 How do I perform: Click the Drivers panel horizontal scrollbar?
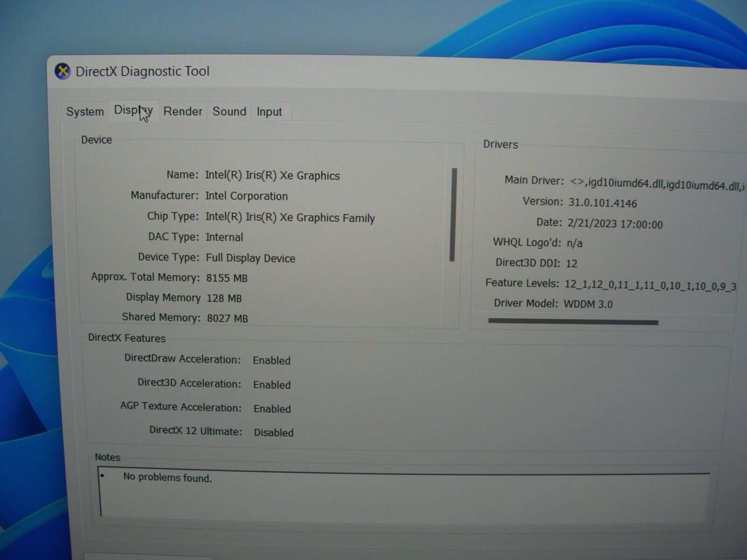[x=573, y=322]
